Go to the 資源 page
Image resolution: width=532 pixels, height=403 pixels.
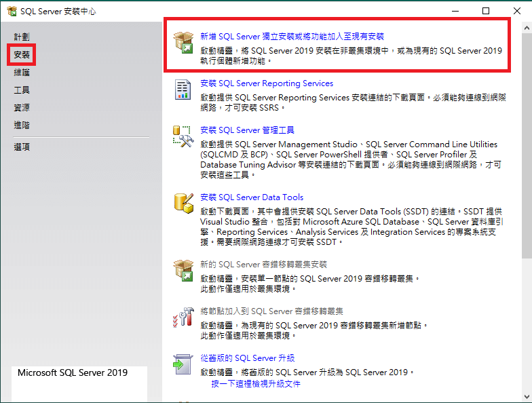coord(22,107)
